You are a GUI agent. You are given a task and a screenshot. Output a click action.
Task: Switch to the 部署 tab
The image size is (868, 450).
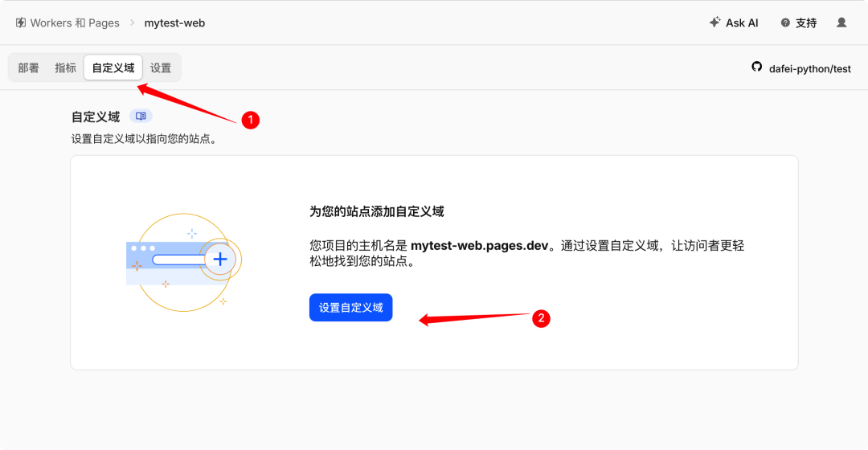coord(28,67)
